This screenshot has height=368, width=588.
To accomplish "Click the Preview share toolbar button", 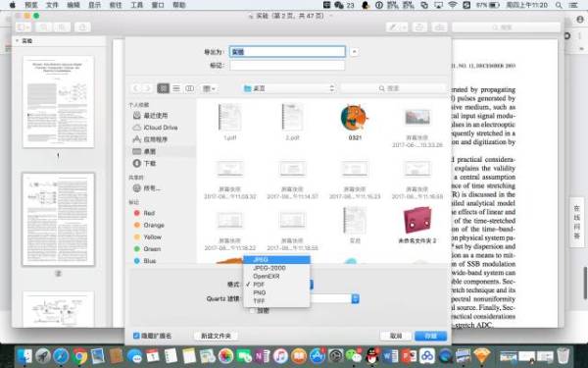I will coord(82,27).
